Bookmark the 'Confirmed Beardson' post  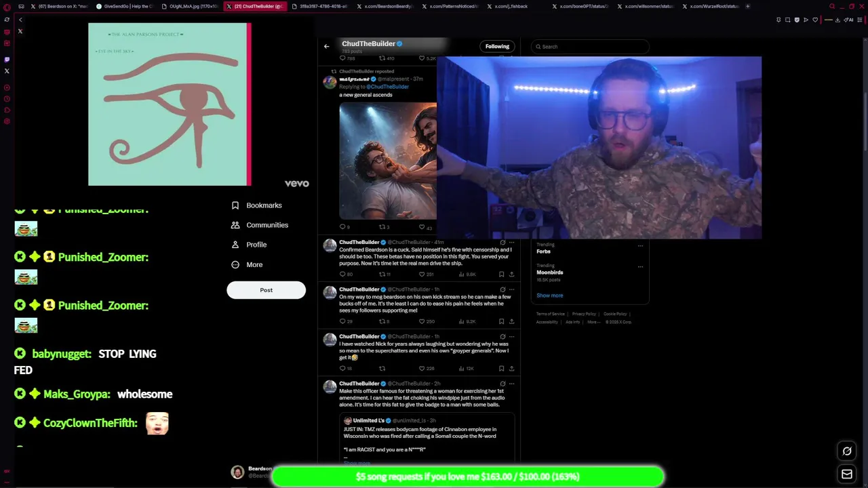(501, 274)
